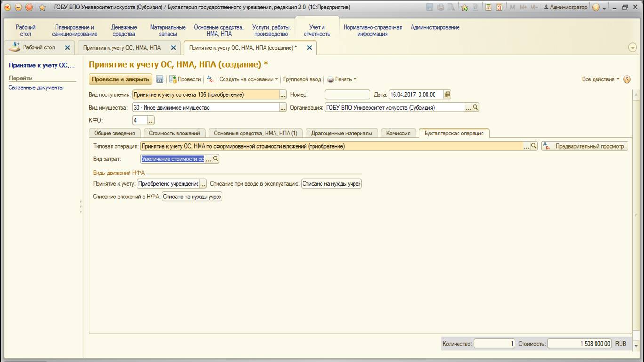The image size is (644, 362).
Task: Click the magnifier icon beside Организация field
Action: click(475, 107)
